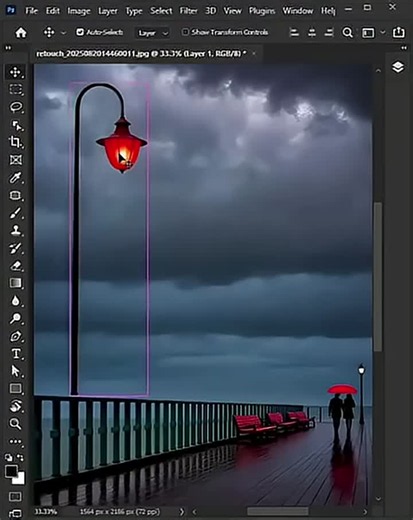Open the Select menu
413x520 pixels.
161,11
